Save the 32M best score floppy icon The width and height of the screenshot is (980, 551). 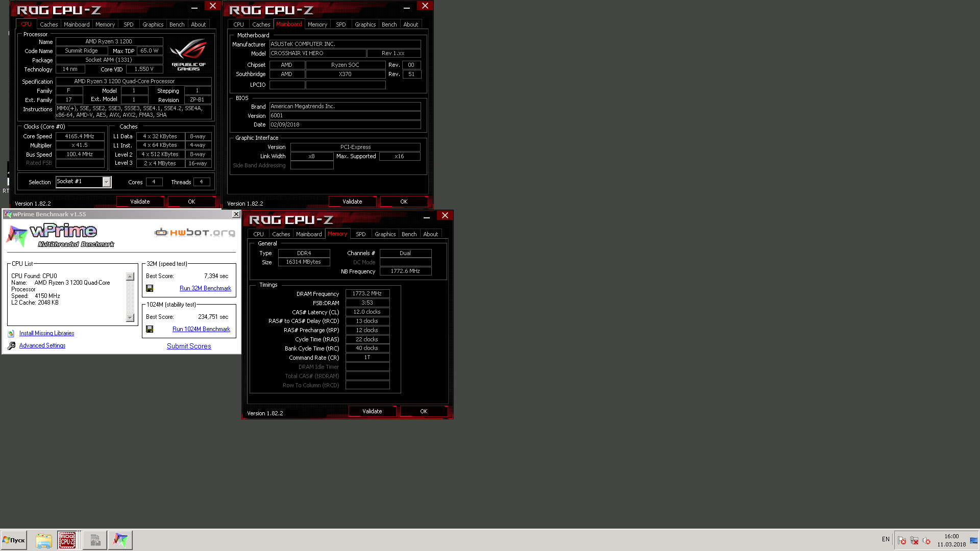(150, 288)
